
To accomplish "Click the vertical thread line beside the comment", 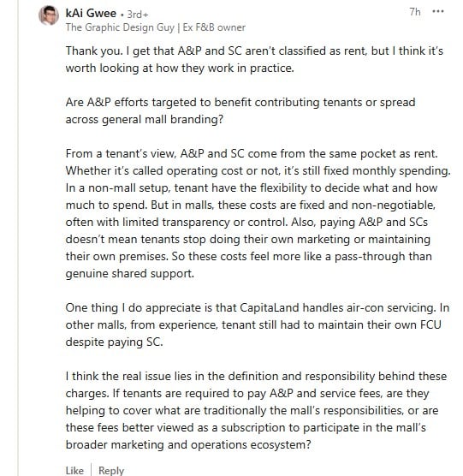I will (18, 238).
